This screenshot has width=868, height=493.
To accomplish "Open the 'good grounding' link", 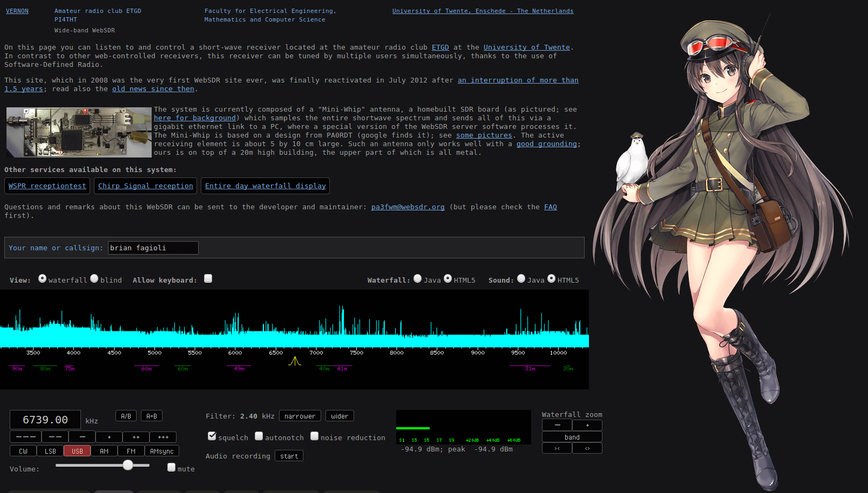I will click(x=547, y=144).
